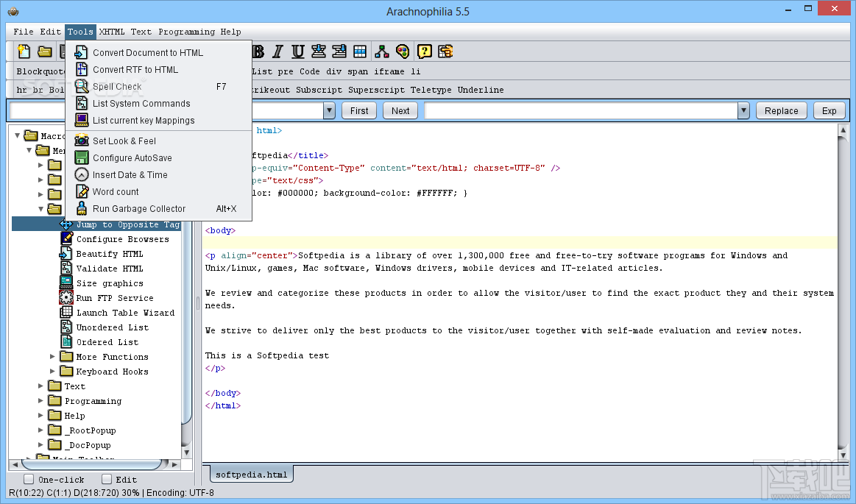Image resolution: width=856 pixels, height=504 pixels.
Task: Click the new document icon in toolbar
Action: tap(24, 51)
